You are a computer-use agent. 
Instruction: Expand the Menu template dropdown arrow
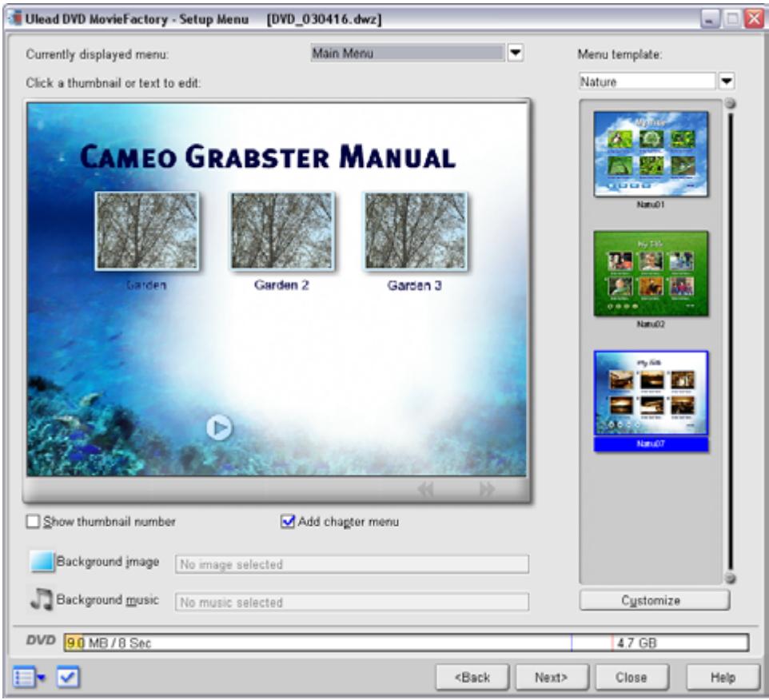727,82
